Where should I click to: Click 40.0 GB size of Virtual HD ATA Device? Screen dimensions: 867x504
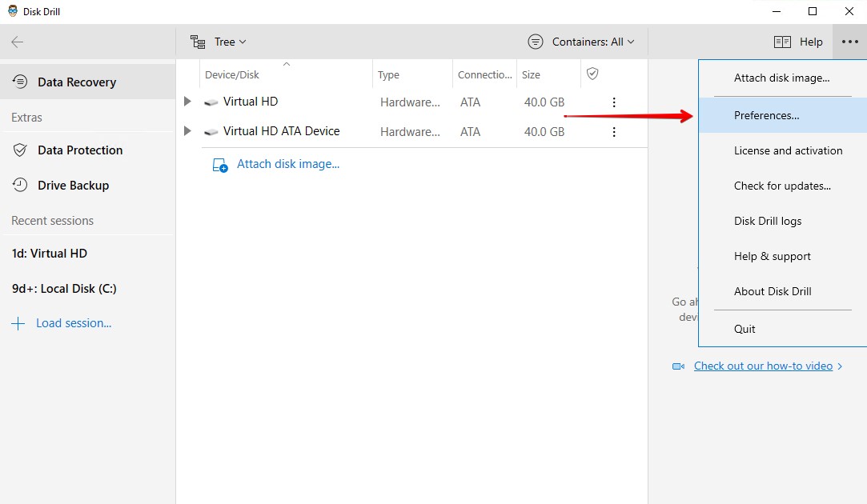544,132
